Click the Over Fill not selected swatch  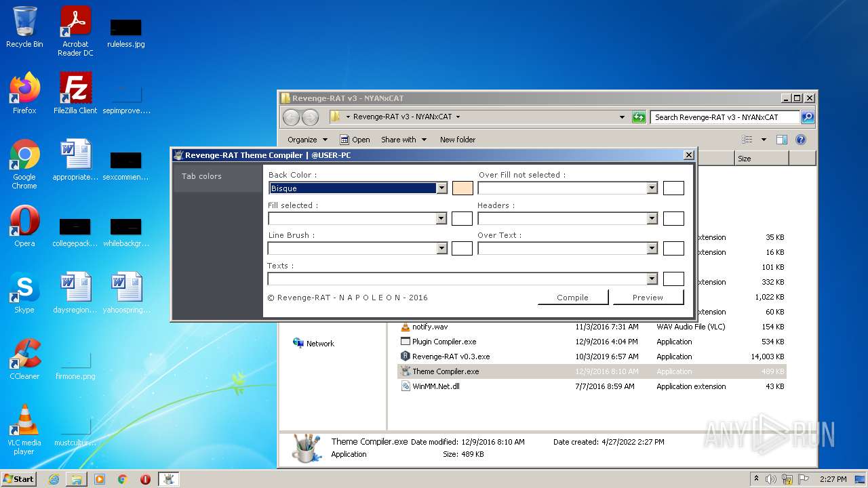pyautogui.click(x=673, y=188)
